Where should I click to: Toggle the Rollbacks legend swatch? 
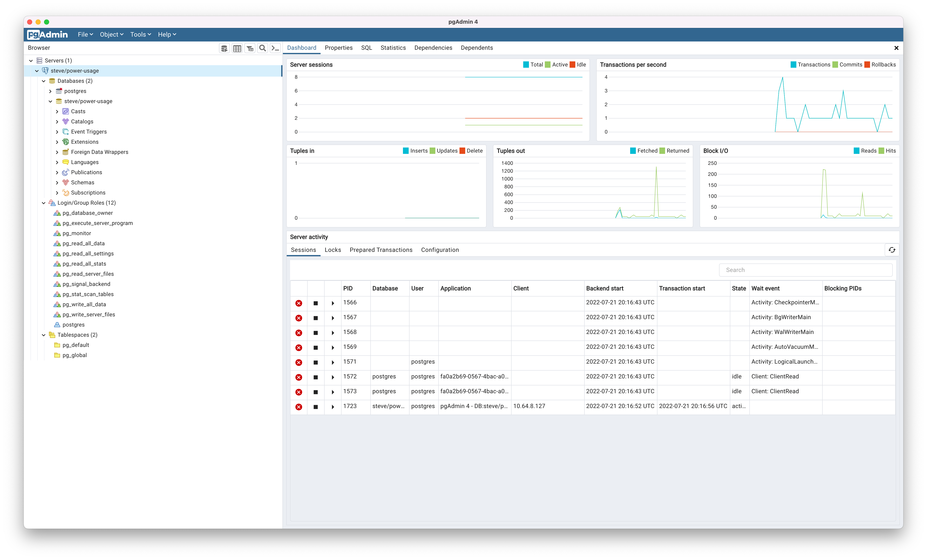(x=867, y=65)
